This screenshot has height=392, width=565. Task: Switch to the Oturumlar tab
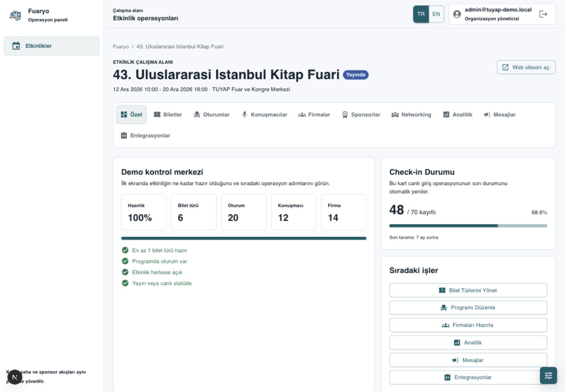tap(211, 114)
